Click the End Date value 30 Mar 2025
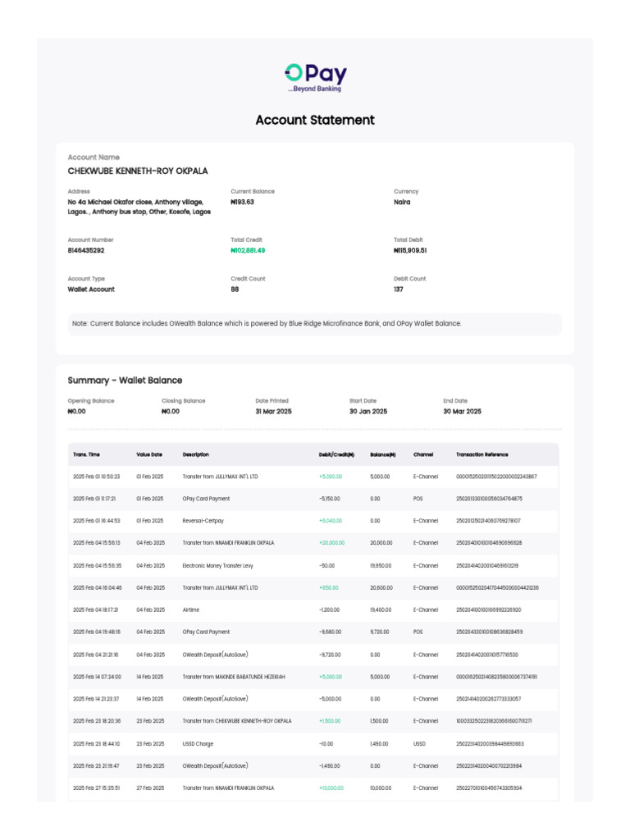Image resolution: width=630 pixels, height=840 pixels. click(x=462, y=412)
